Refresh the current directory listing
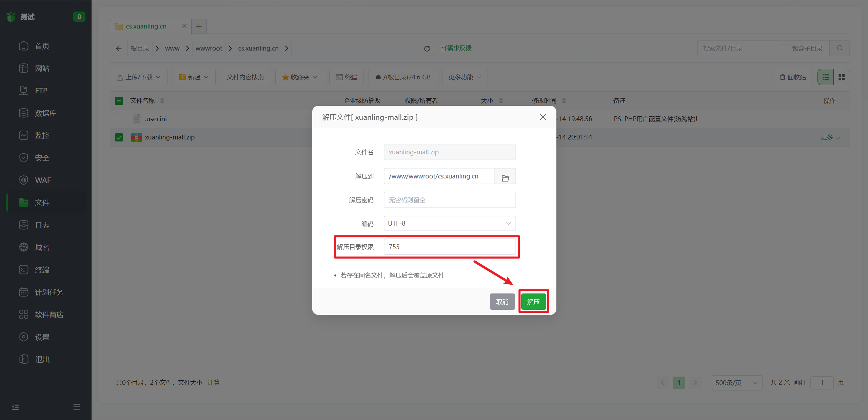Image resolution: width=868 pixels, height=420 pixels. point(427,48)
